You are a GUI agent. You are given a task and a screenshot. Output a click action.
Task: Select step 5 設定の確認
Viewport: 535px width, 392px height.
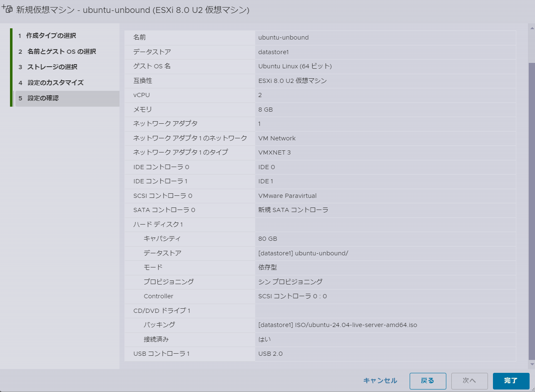pos(67,98)
